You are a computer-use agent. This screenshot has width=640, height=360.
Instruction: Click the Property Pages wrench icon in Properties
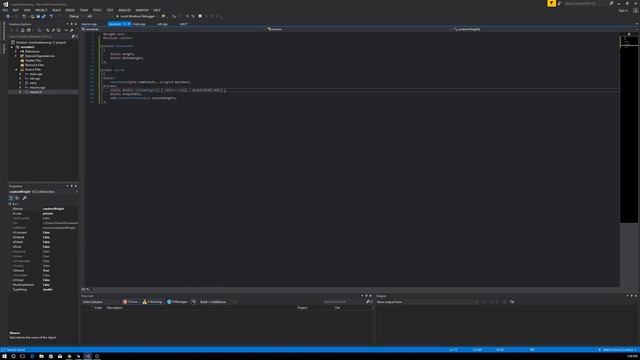pos(24,198)
